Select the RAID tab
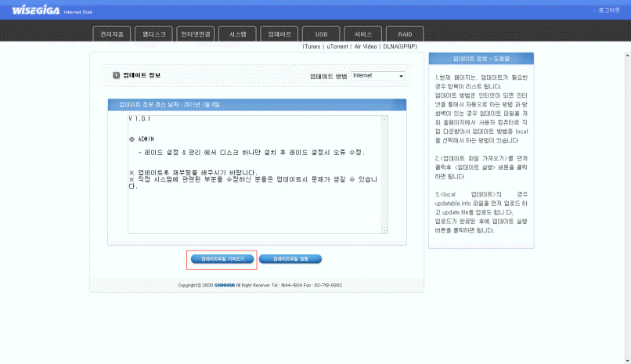 coord(405,34)
